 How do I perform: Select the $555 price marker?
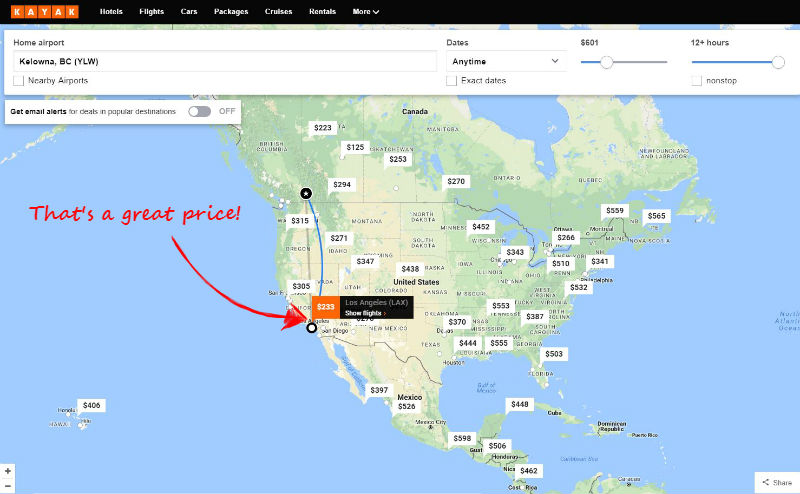[x=499, y=343]
